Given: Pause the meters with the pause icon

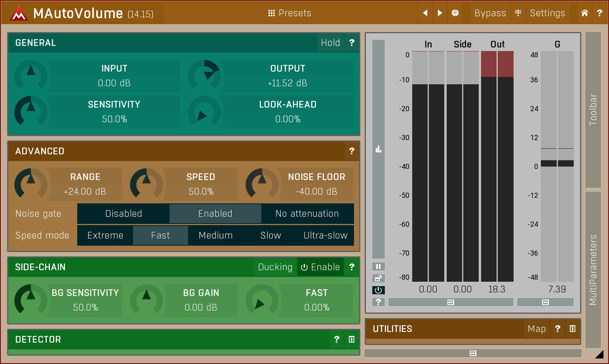Looking at the screenshot, I should tap(378, 266).
